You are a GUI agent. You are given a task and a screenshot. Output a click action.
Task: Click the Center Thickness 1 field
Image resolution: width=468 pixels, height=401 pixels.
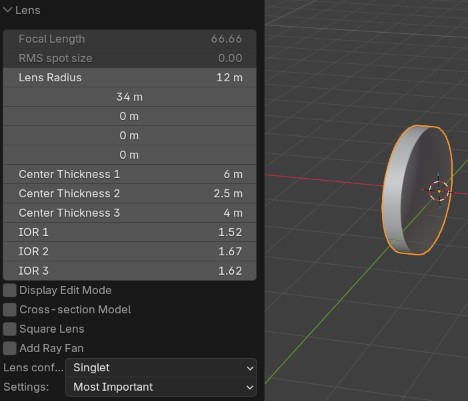click(x=130, y=174)
